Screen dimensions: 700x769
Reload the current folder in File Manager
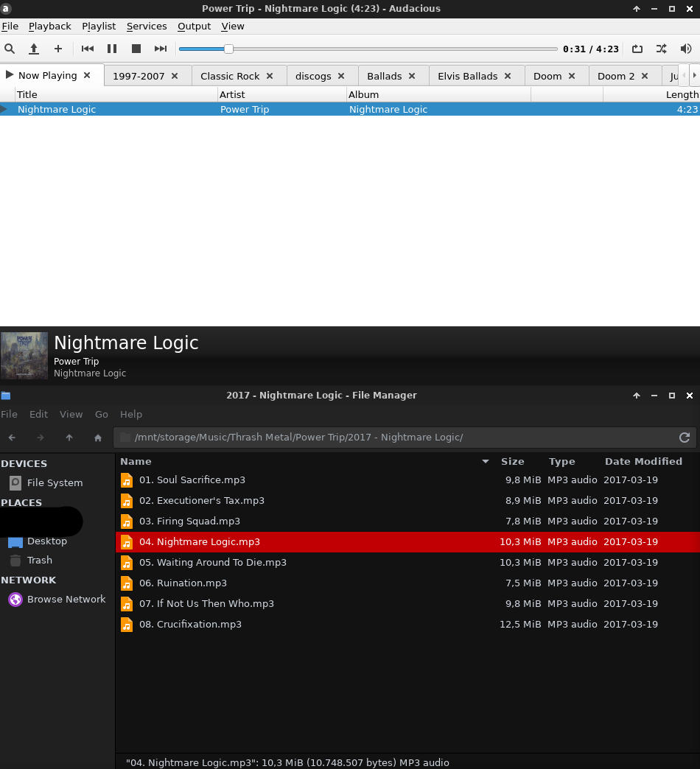pyautogui.click(x=685, y=438)
